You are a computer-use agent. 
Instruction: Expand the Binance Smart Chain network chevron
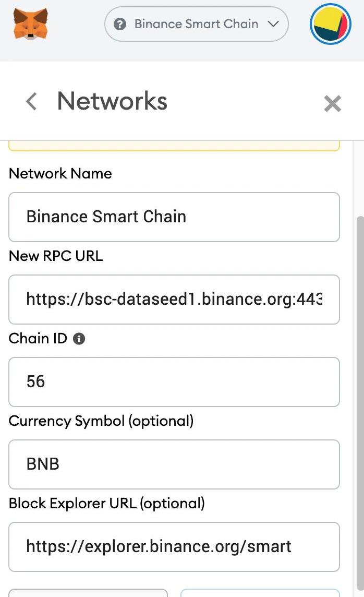(273, 24)
